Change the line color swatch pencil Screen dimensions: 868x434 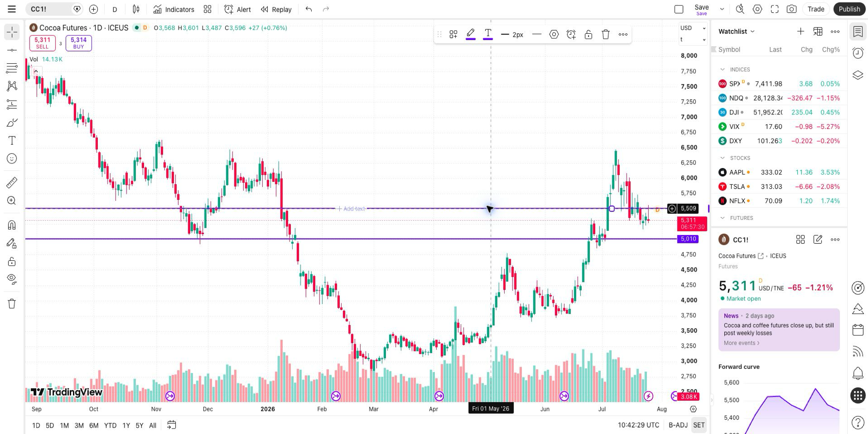point(470,34)
